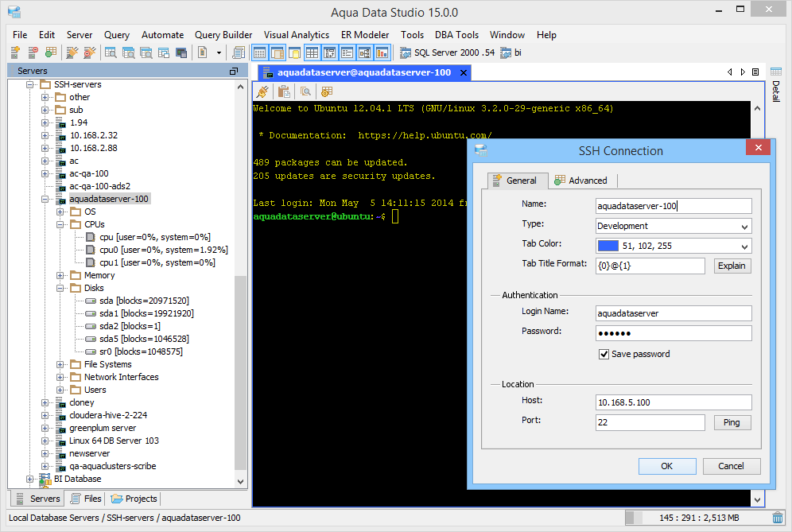Click Cancel in SSH Connection dialog
792x532 pixels.
pos(731,466)
